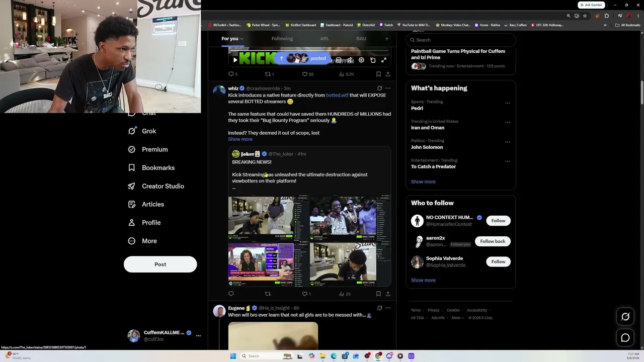The height and width of the screenshot is (362, 644).
Task: Open the floating Grok button
Action: click(625, 317)
